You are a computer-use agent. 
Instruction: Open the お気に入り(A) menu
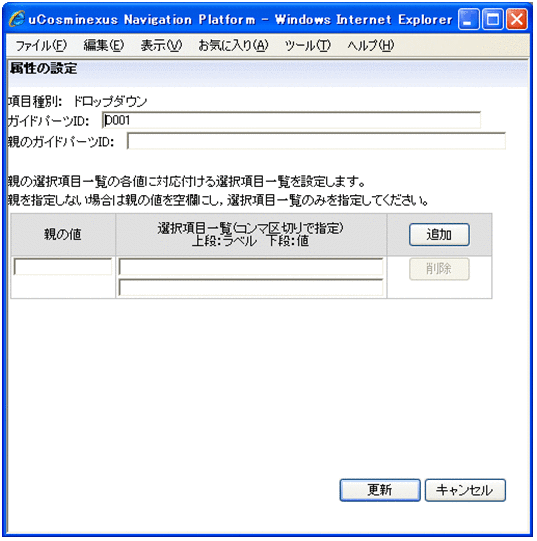tap(233, 45)
